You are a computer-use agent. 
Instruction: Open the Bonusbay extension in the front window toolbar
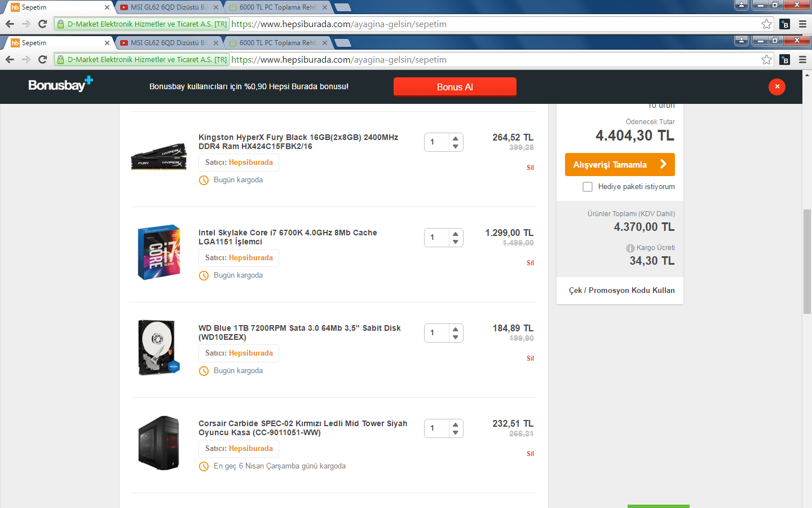pyautogui.click(x=784, y=59)
